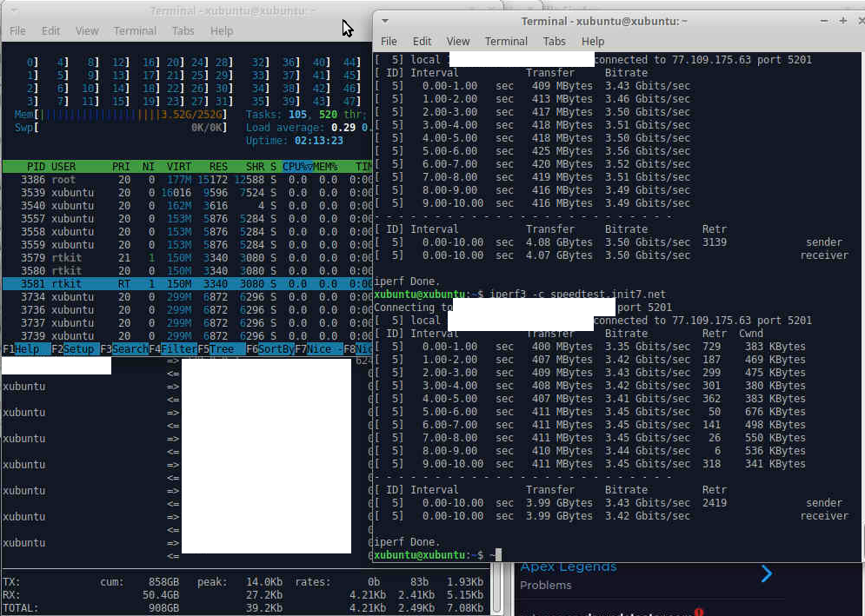Image resolution: width=865 pixels, height=616 pixels.
Task: Open Edit menu in front terminal window
Action: (422, 42)
